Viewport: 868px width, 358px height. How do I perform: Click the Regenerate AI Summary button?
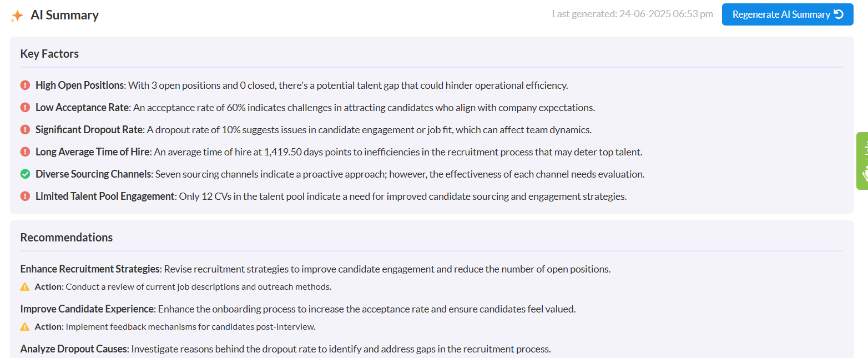tap(788, 14)
